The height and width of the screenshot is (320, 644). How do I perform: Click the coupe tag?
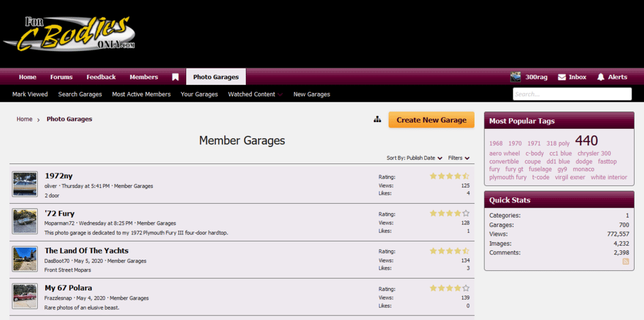[533, 162]
